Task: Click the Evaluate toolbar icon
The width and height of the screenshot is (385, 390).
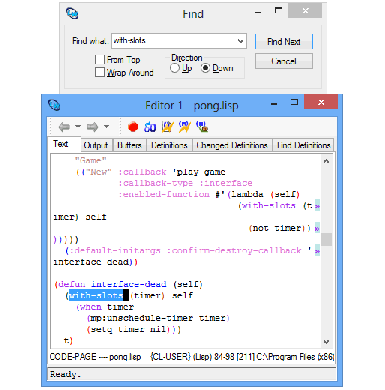Action: pyautogui.click(x=184, y=127)
